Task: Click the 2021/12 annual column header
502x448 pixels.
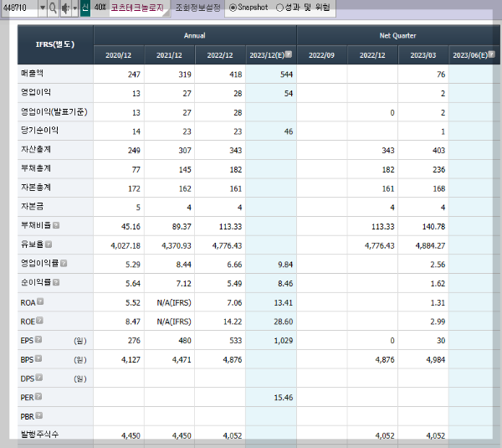Action: [x=169, y=55]
